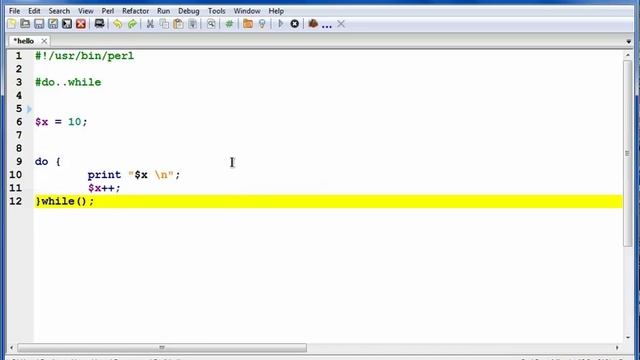Screen dimensions: 640x360
Task: Open the Edit menu
Action: coord(34,11)
